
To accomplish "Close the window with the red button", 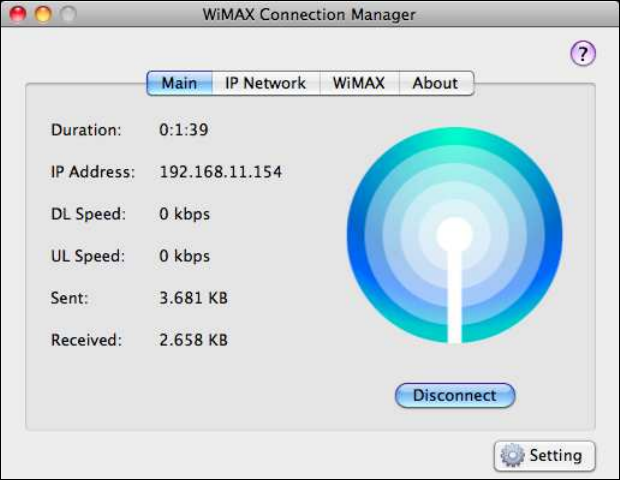I will (x=18, y=14).
